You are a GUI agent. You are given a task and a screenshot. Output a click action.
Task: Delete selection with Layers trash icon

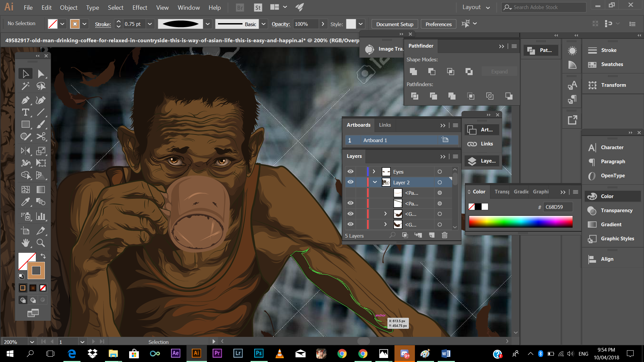tap(444, 235)
